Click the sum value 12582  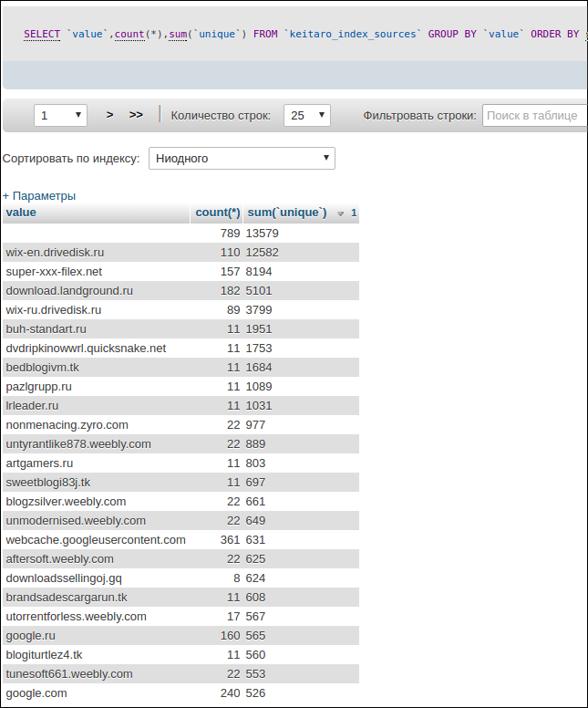pyautogui.click(x=263, y=253)
